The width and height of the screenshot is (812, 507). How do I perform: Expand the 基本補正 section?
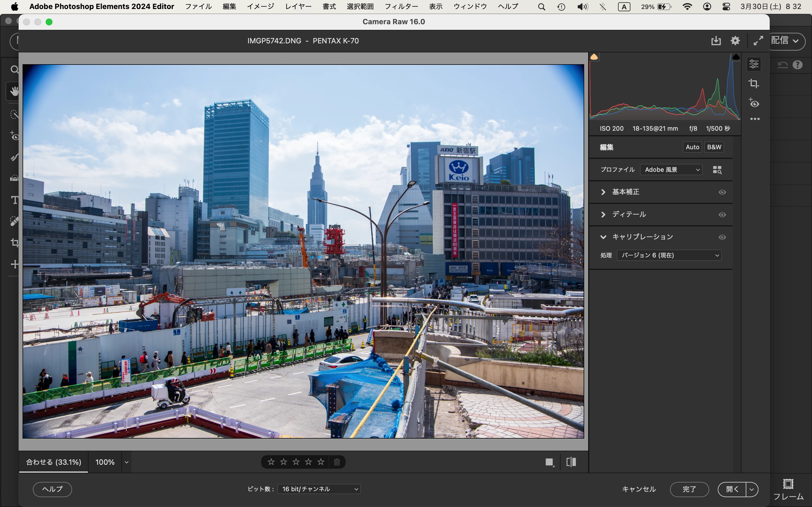[x=603, y=192]
